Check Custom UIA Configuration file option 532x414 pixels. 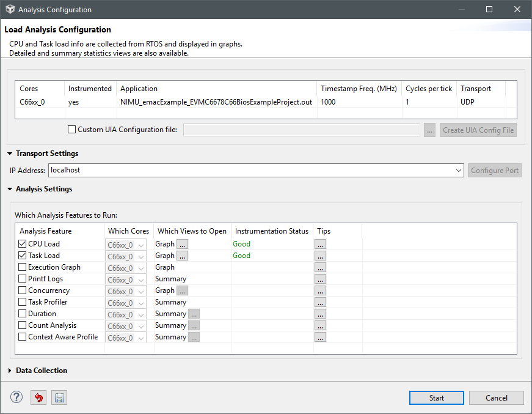pyautogui.click(x=72, y=130)
